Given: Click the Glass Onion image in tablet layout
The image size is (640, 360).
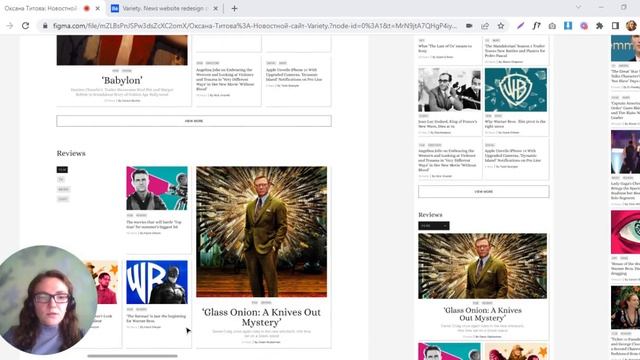Looking at the screenshot, I should [482, 266].
